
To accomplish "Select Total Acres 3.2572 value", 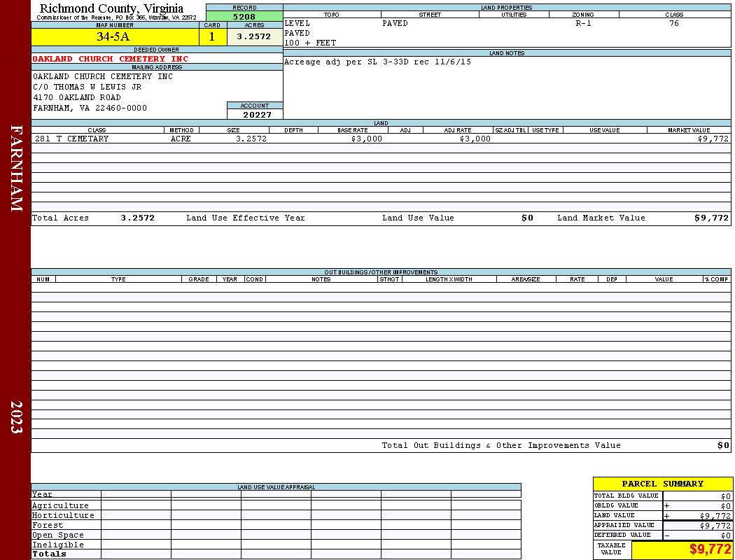I will point(137,218).
